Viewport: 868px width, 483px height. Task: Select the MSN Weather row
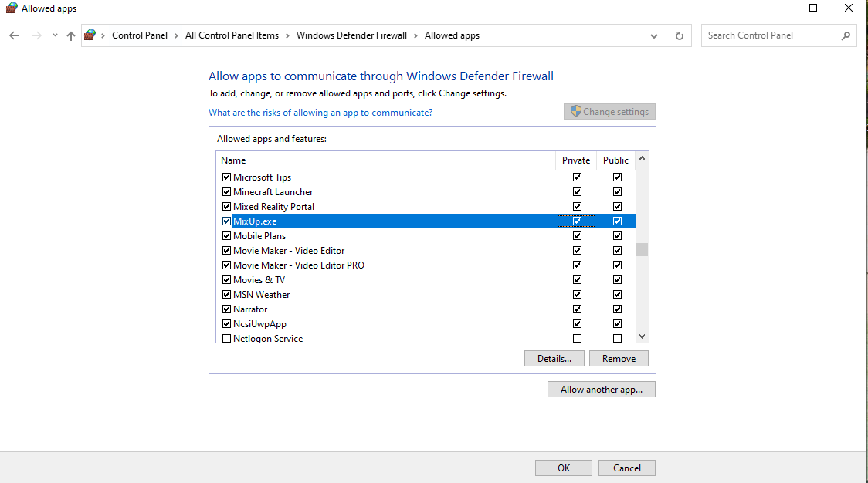click(426, 294)
